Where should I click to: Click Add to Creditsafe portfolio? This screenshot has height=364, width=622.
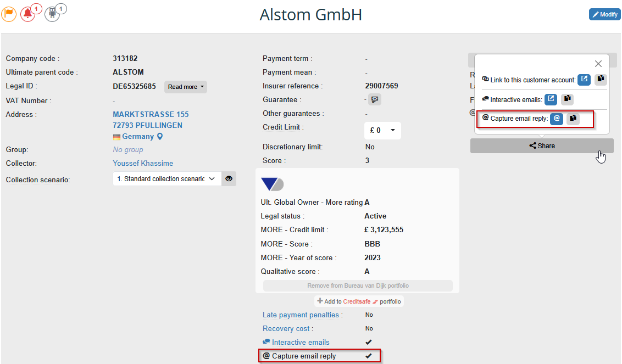tap(359, 301)
